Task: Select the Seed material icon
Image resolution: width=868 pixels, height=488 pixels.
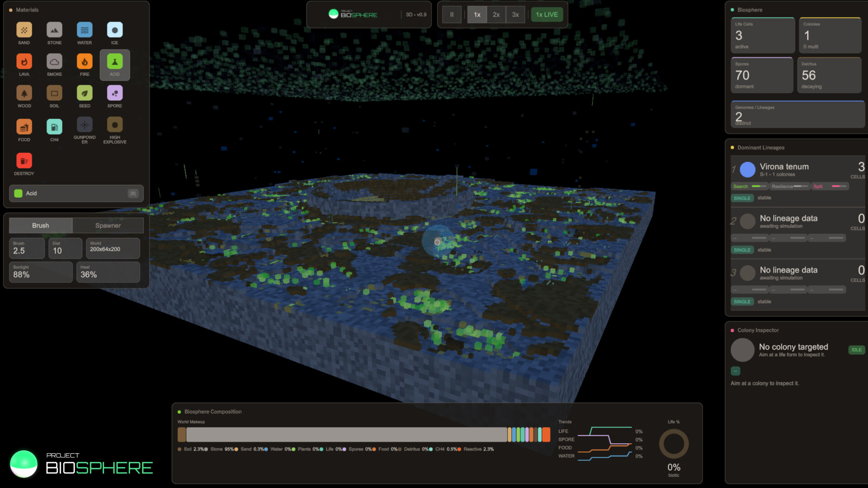Action: (85, 94)
